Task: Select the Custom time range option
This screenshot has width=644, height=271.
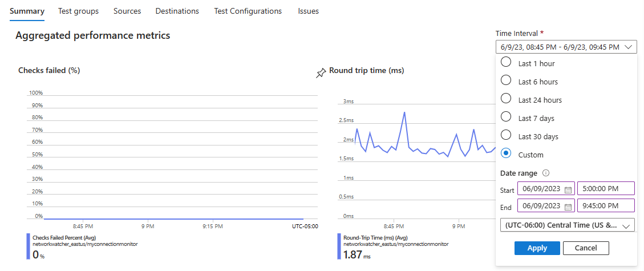Action: (x=506, y=154)
